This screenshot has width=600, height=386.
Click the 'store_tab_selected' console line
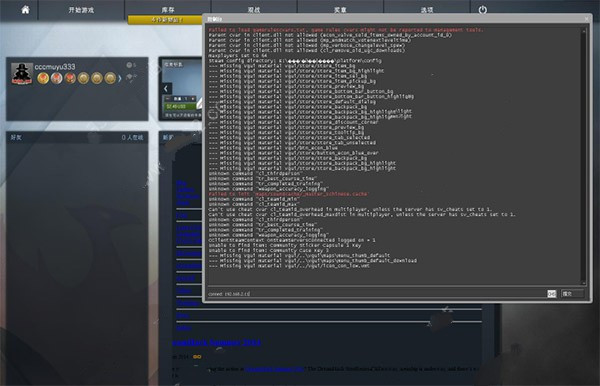click(289, 137)
